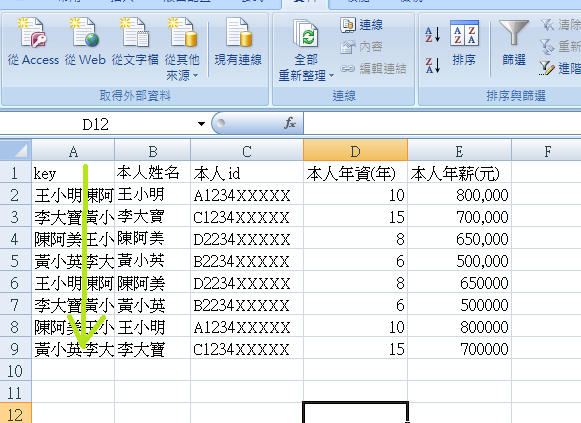Select column E header
This screenshot has height=423, width=581.
point(459,151)
